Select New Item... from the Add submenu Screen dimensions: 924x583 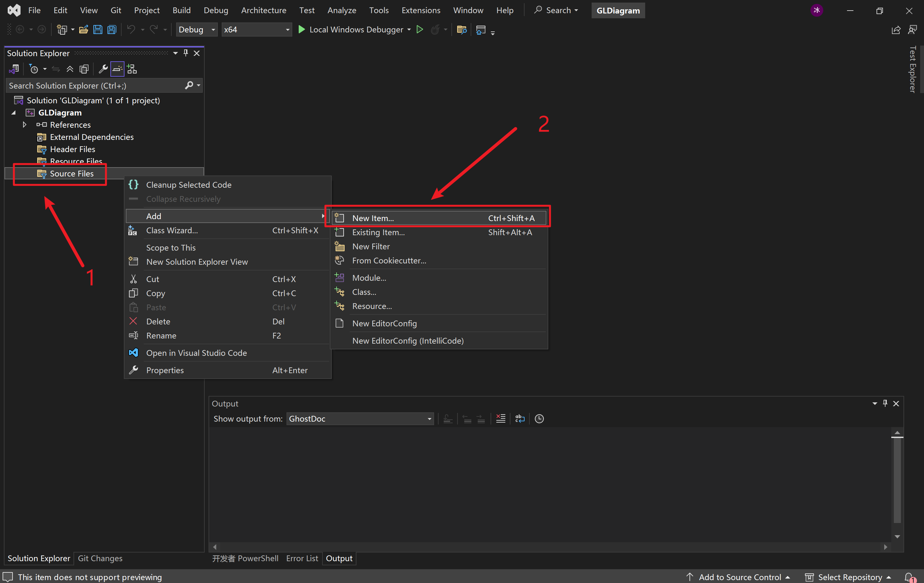(373, 218)
